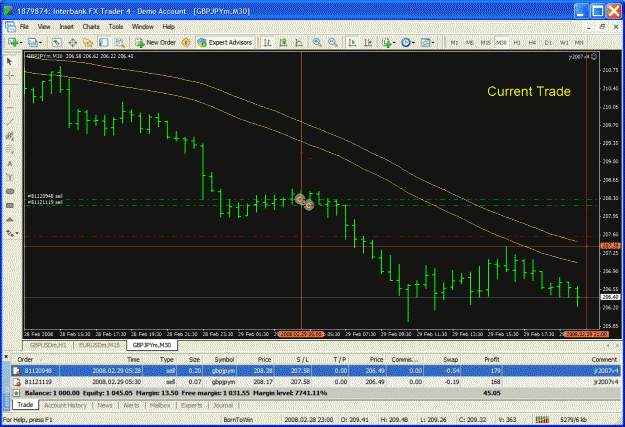Toggle the Auto Scroll chart icon
The width and height of the screenshot is (625, 427).
tap(352, 42)
